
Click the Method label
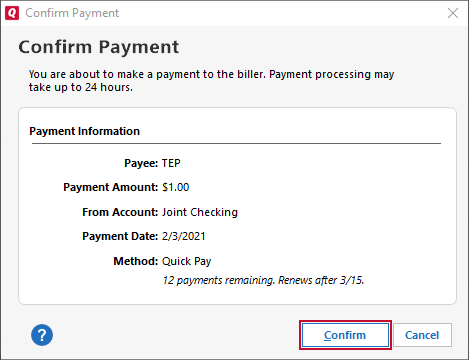[x=136, y=261]
